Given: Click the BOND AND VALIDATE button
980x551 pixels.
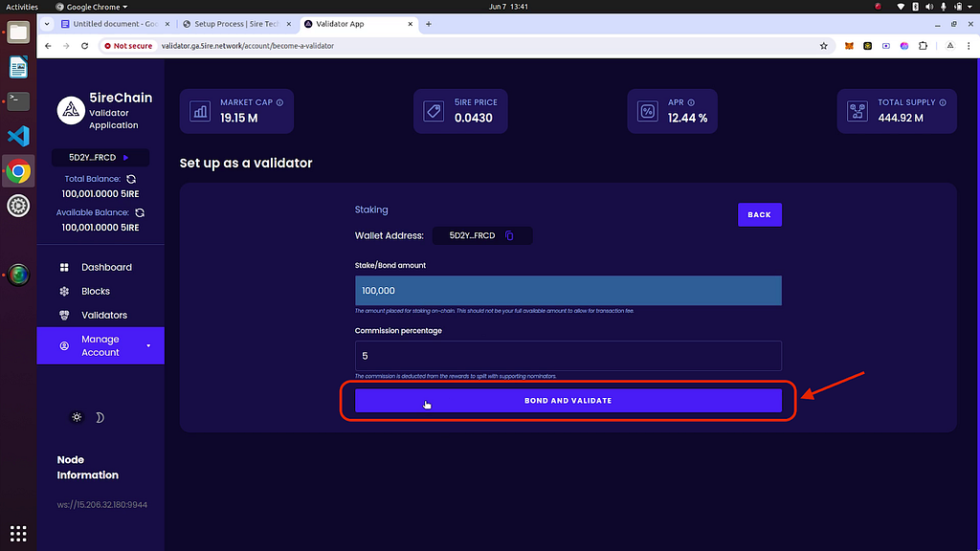Looking at the screenshot, I should (568, 401).
